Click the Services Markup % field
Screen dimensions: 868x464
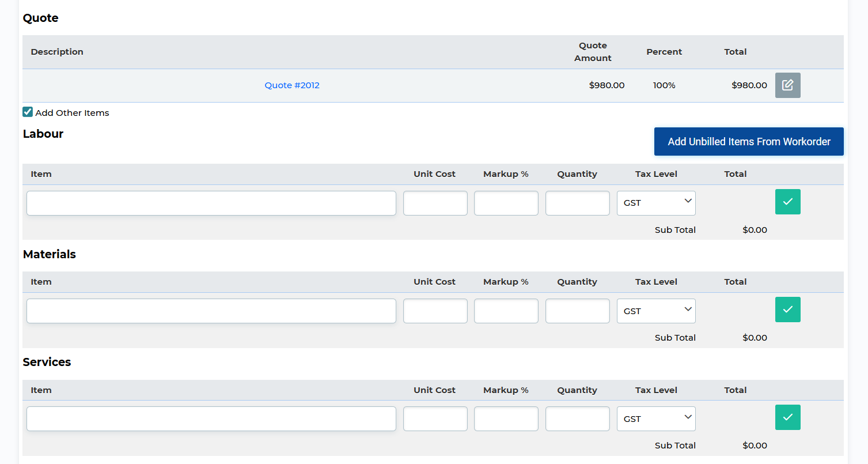(x=506, y=419)
